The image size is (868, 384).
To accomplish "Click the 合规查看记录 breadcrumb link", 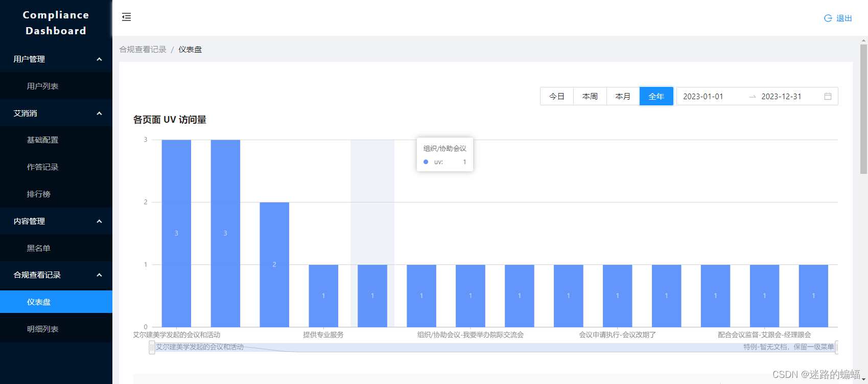I will 143,49.
